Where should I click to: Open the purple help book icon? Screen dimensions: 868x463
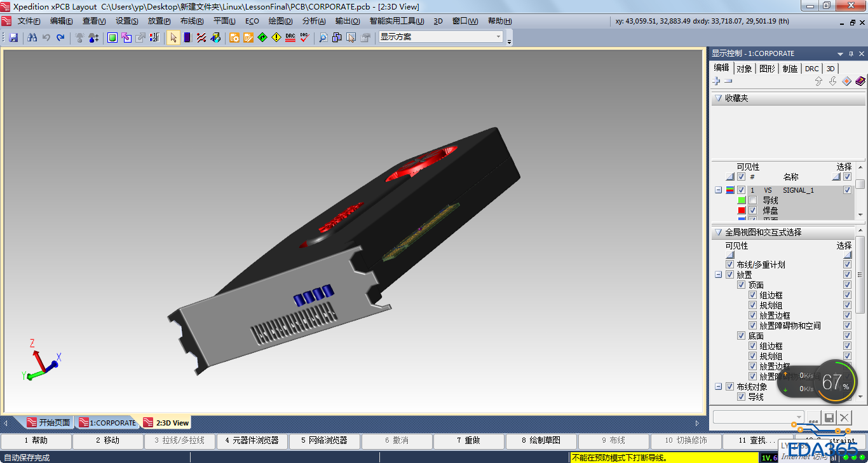(x=860, y=81)
